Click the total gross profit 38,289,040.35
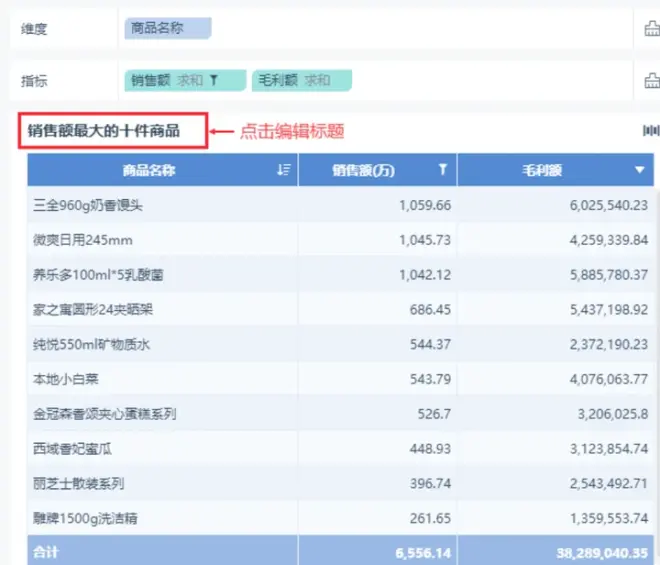660x565 pixels. click(602, 553)
